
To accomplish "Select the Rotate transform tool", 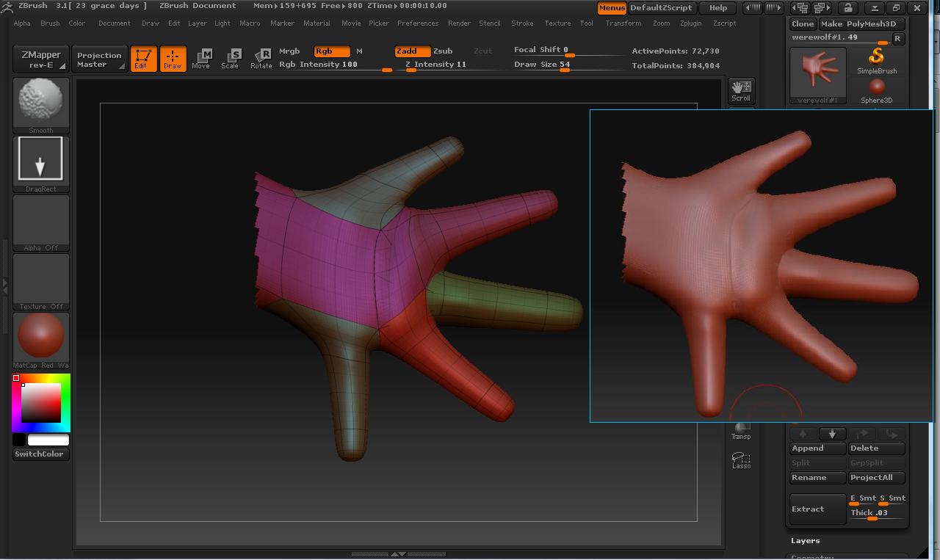I will pyautogui.click(x=261, y=59).
